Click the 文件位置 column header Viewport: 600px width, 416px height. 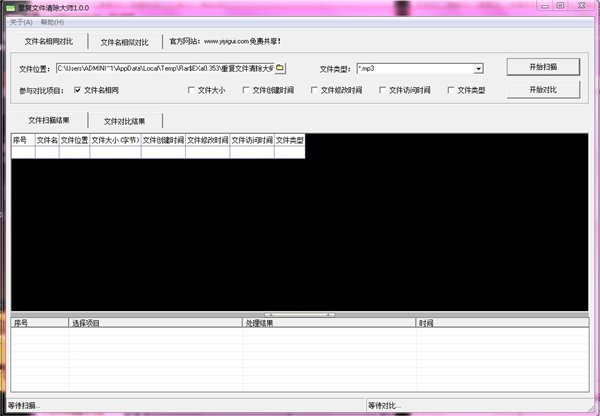[x=74, y=140]
